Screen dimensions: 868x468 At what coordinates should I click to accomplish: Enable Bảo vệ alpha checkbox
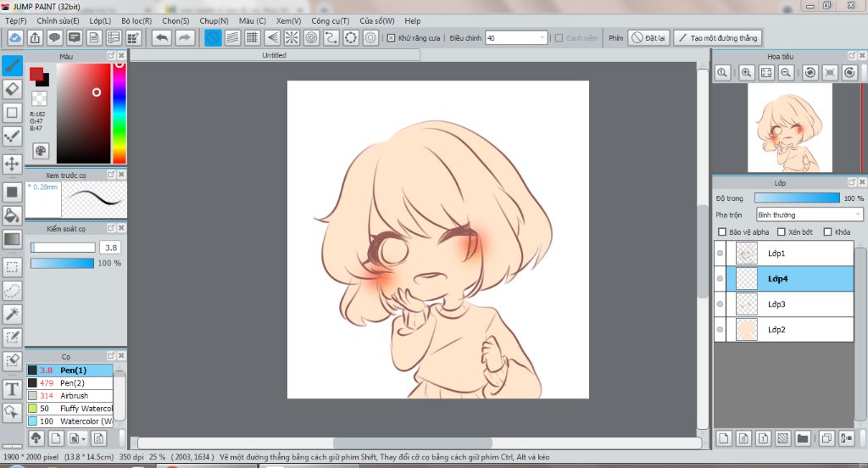[x=722, y=232]
